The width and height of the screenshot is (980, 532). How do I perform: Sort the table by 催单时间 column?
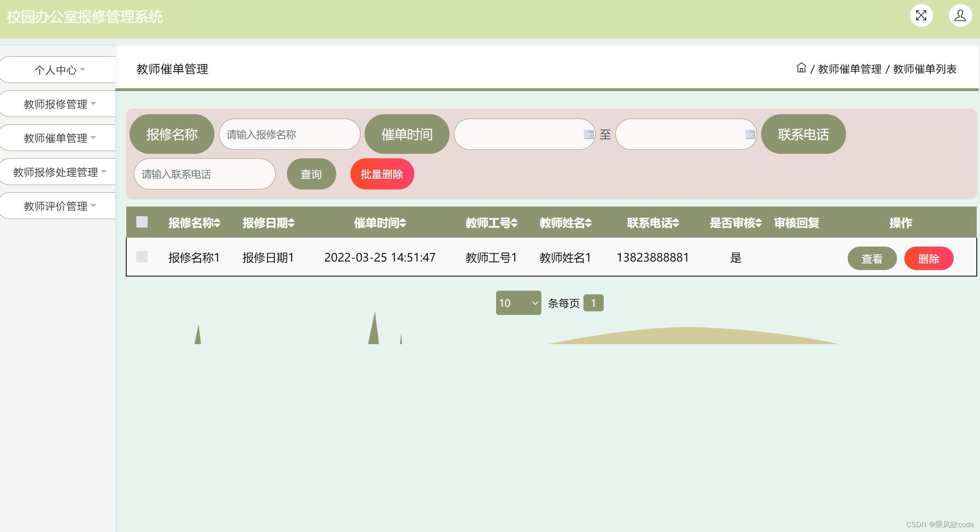(x=380, y=223)
